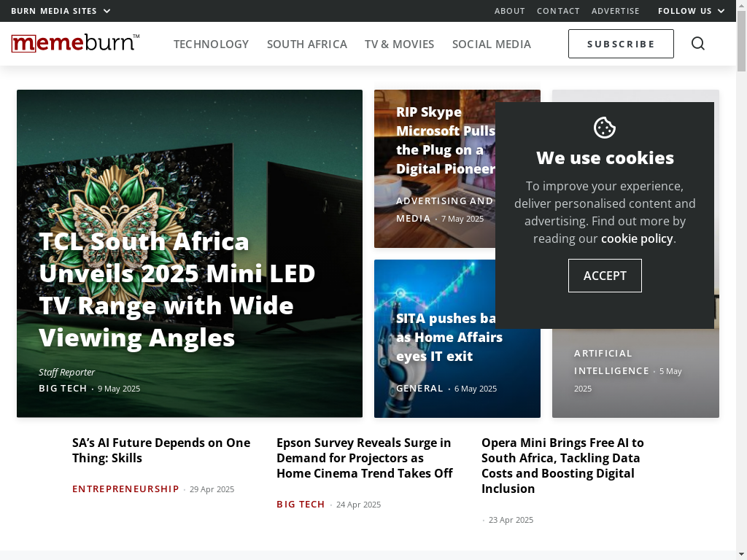Open the South Africa menu item

pos(307,44)
